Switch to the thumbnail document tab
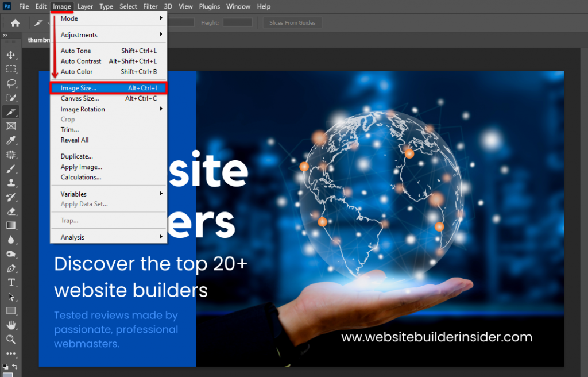588x377 pixels. [38, 40]
